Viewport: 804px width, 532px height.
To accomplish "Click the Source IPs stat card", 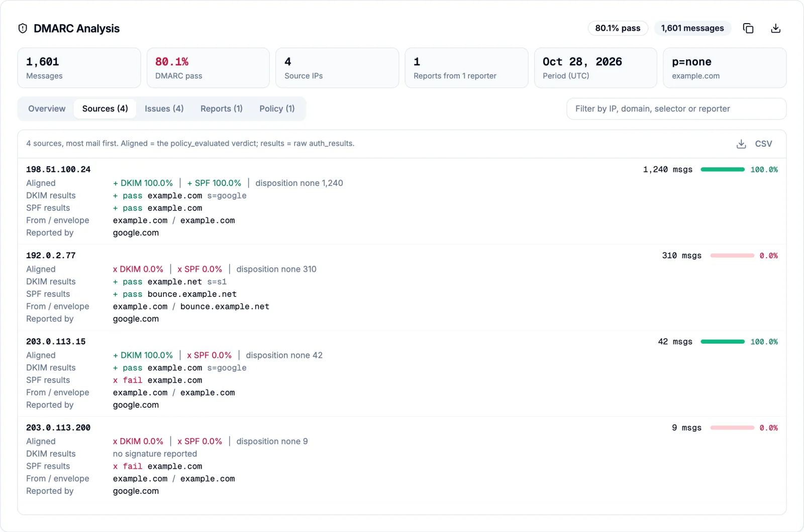I will [337, 68].
